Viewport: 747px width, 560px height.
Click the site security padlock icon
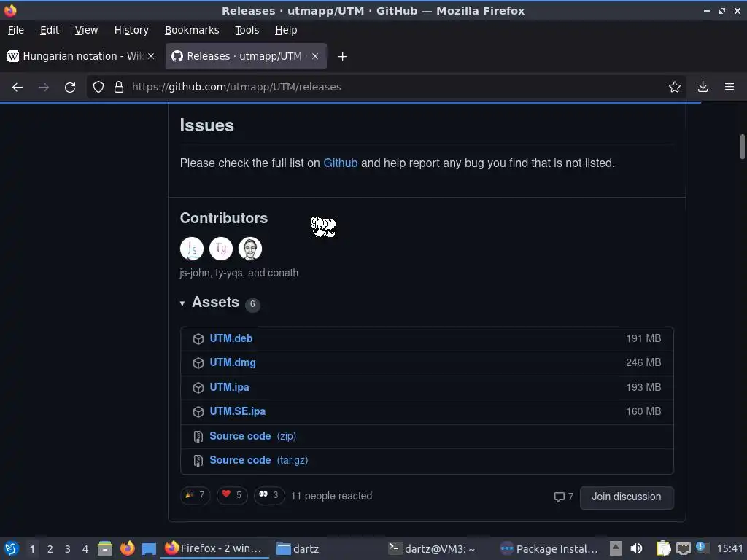pos(119,87)
